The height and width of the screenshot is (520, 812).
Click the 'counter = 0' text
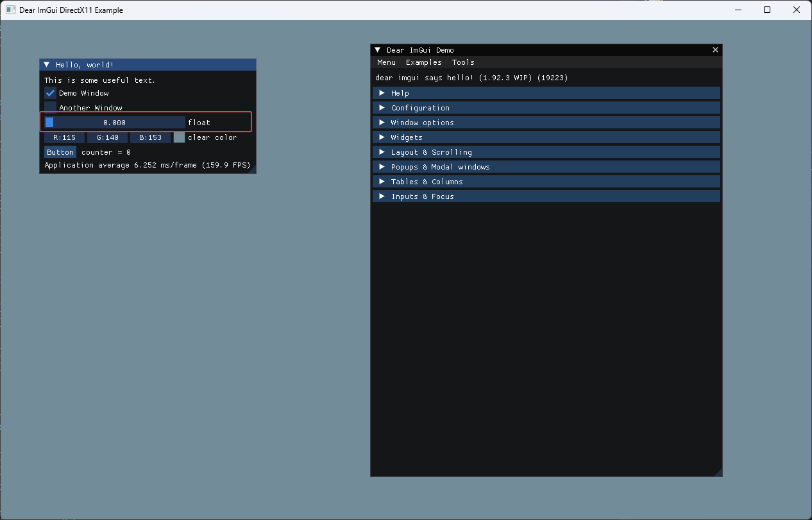click(x=106, y=152)
